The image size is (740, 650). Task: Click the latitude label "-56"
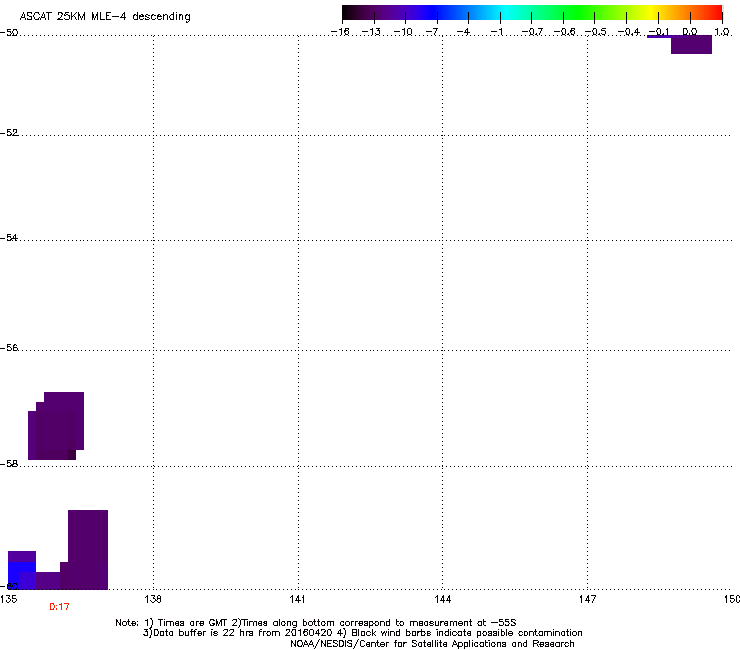(x=9, y=348)
